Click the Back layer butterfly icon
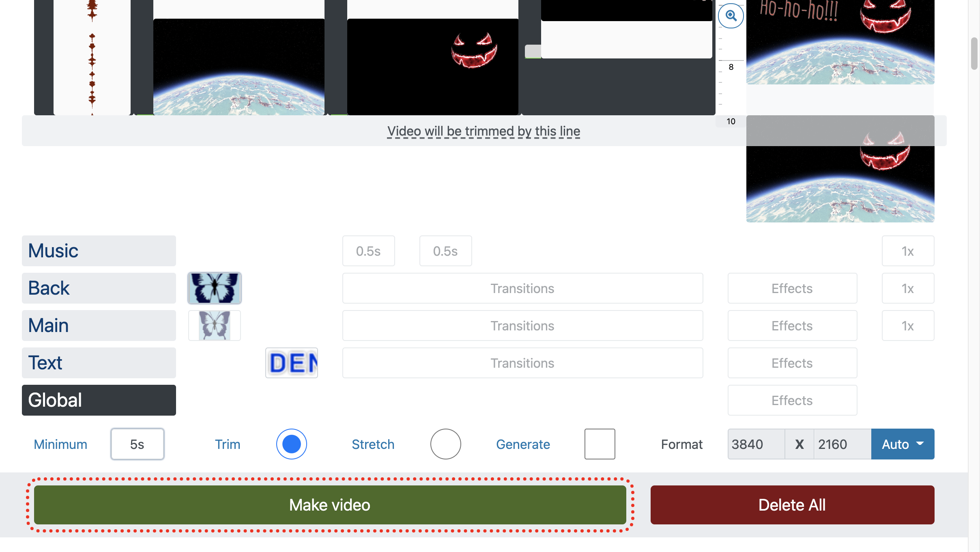Screen dimensions: 980x552 [x=214, y=287]
